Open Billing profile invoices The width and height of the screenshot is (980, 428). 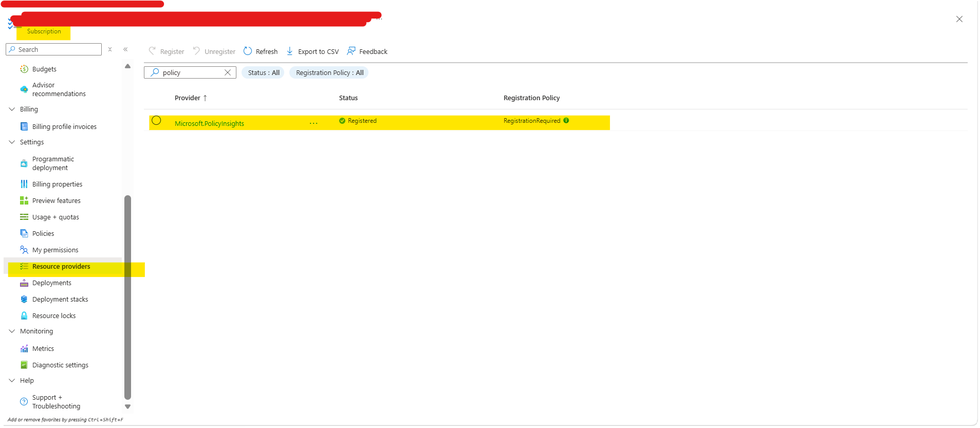coord(64,126)
